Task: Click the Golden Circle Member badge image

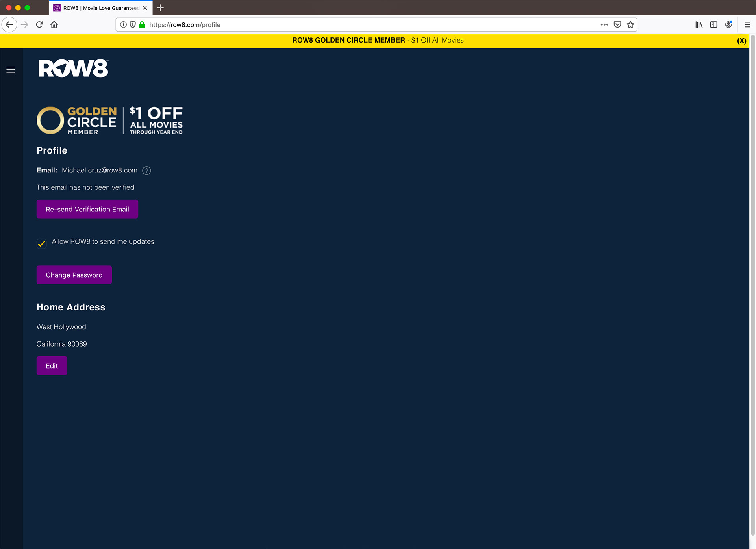Action: pyautogui.click(x=110, y=120)
